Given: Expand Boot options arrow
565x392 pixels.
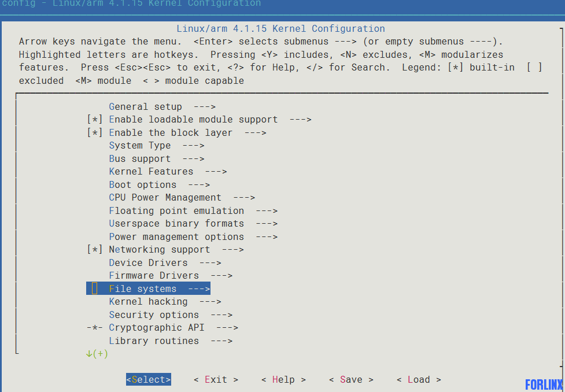Looking at the screenshot, I should click(x=199, y=185).
